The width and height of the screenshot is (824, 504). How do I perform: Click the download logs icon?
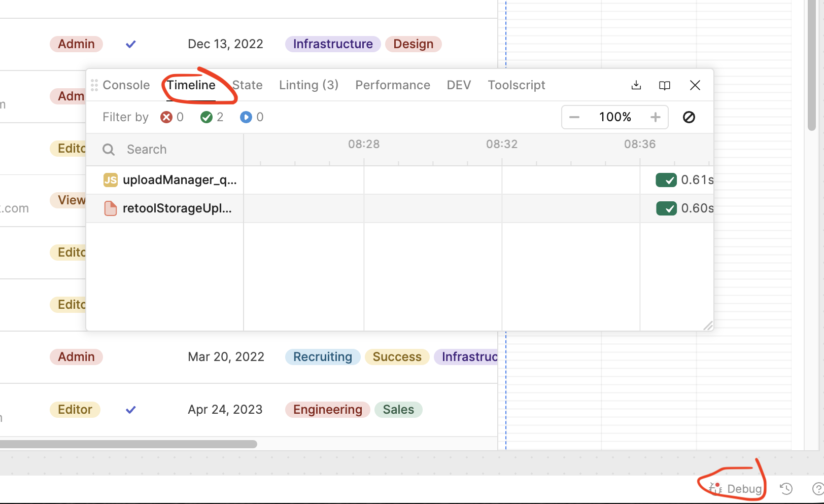tap(636, 85)
